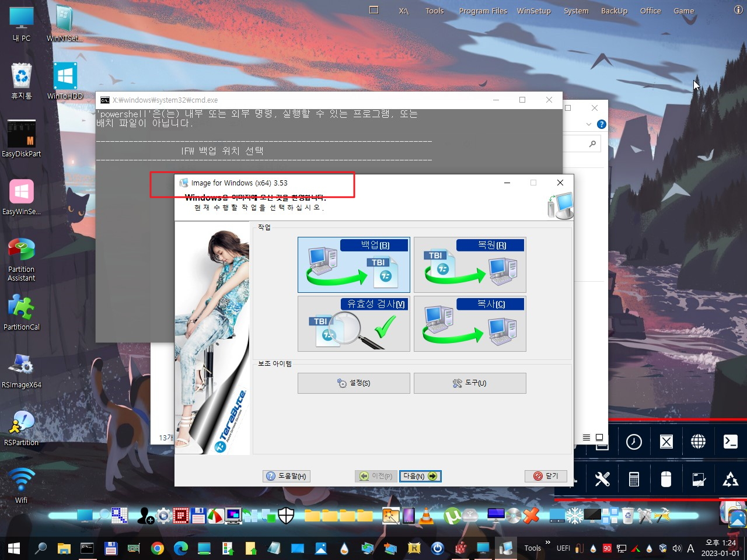Click the red X icon in the dock
Viewport: 747px width, 560px height.
pyautogui.click(x=530, y=516)
